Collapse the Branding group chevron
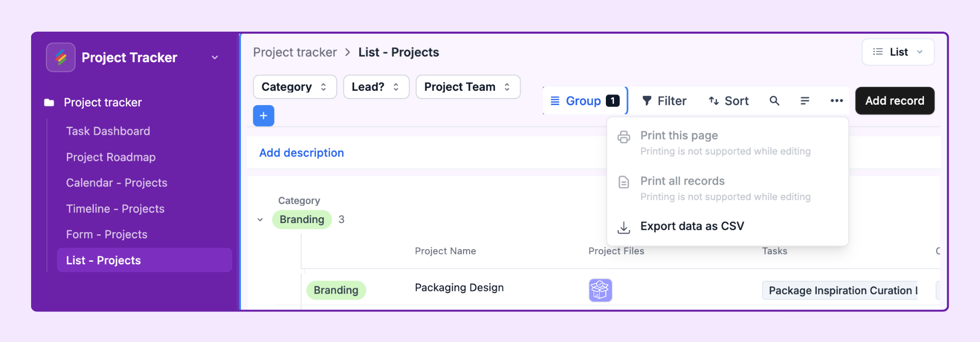This screenshot has height=342, width=980. 260,219
